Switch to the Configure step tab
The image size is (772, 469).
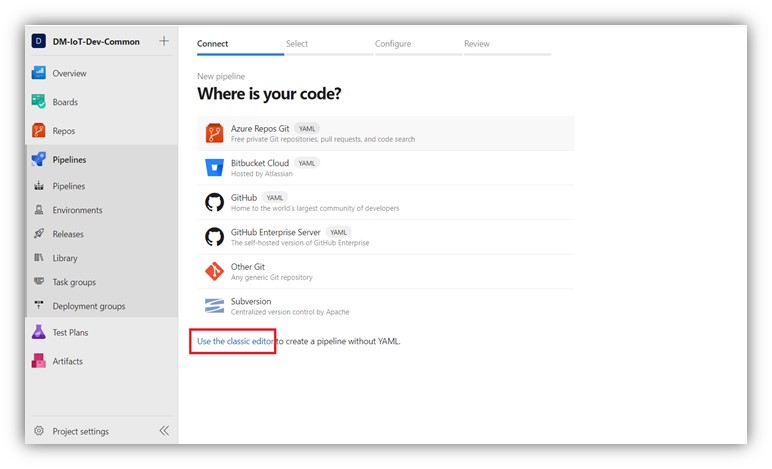tap(393, 43)
